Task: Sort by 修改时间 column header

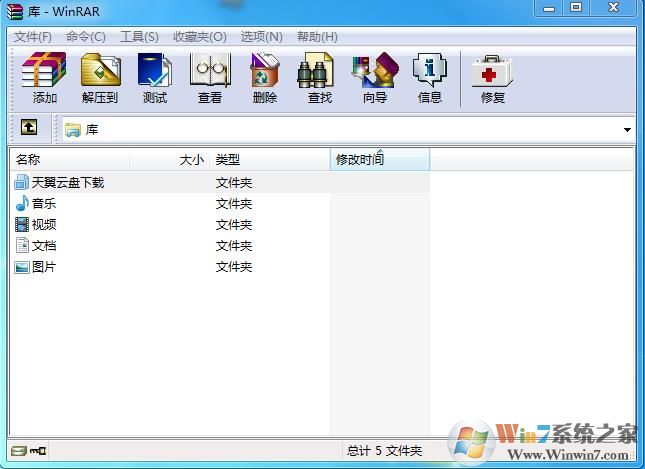Action: 360,160
